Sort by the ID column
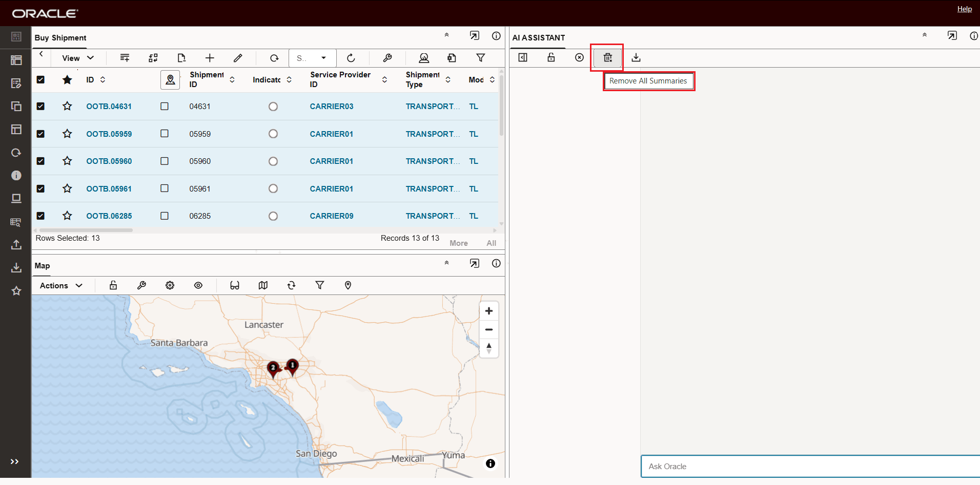Viewport: 980px width, 485px height. pyautogui.click(x=103, y=79)
